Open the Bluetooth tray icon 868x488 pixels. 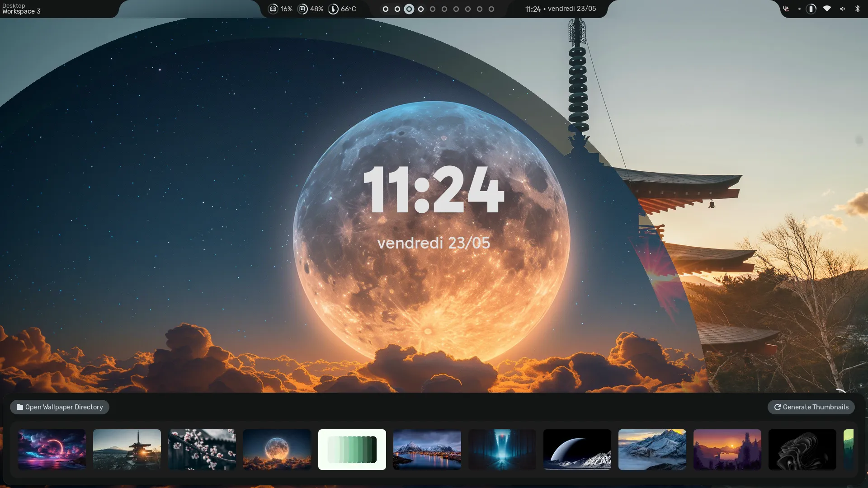pyautogui.click(x=858, y=9)
